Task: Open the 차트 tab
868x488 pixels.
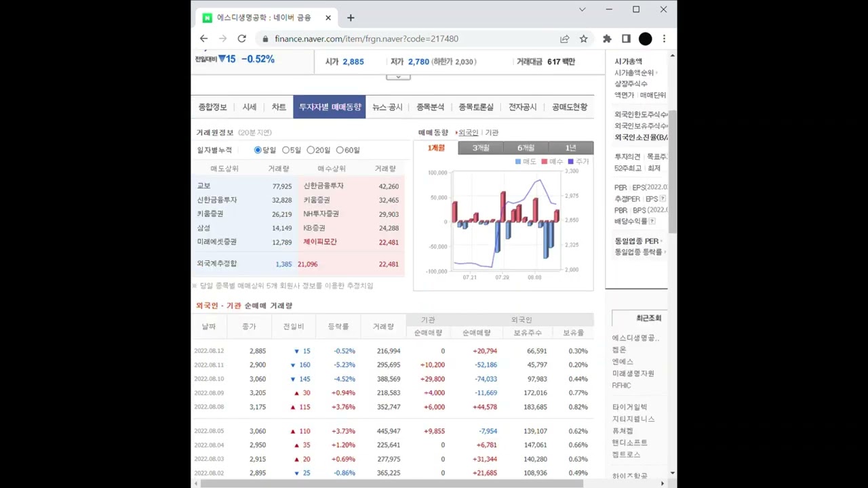Action: click(x=279, y=107)
